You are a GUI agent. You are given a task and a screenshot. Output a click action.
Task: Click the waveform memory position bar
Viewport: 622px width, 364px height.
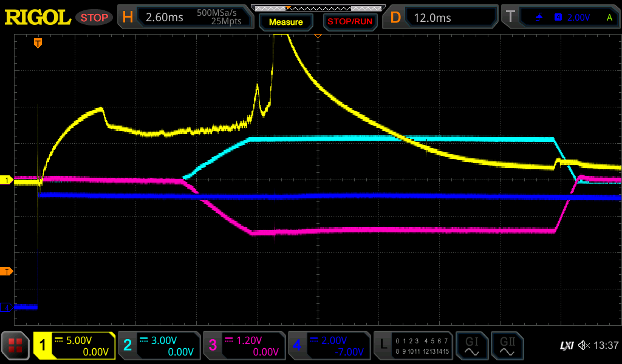[x=317, y=8]
